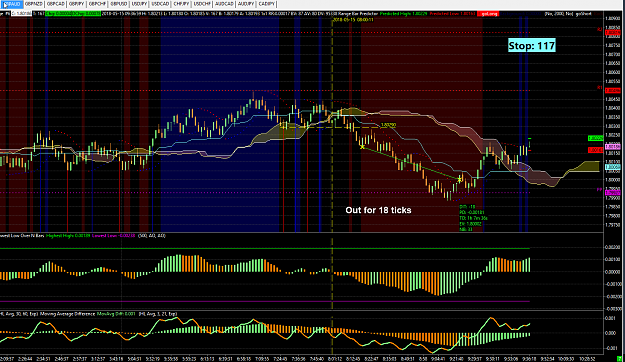This screenshot has width=625, height=362.
Task: Select the CHFJPY tab
Action: 181,4
